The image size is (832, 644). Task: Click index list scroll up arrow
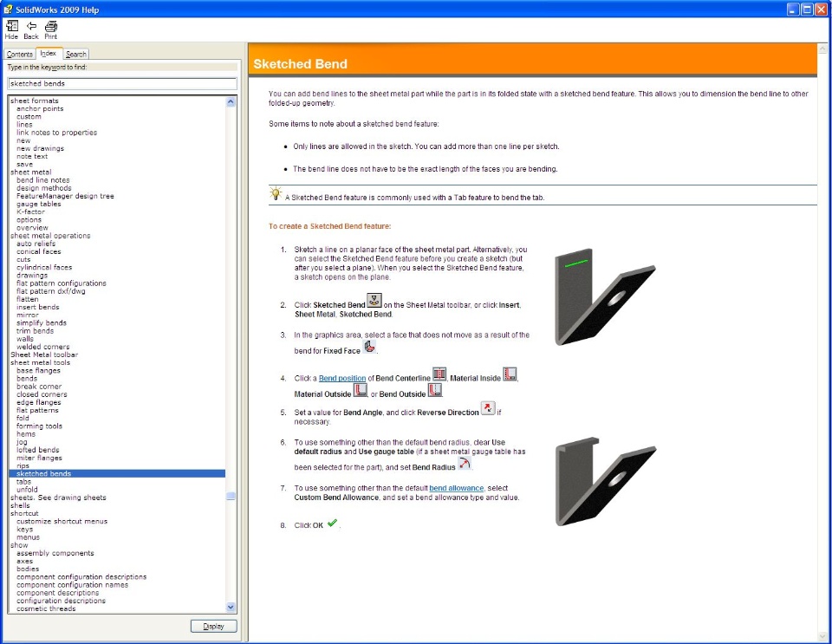(x=231, y=102)
